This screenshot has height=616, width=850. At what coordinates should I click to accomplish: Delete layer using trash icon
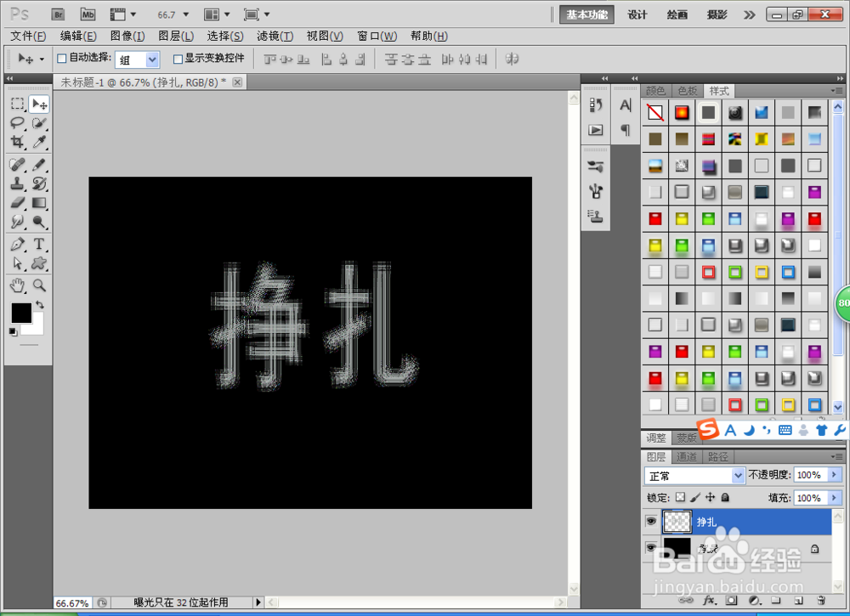(x=821, y=601)
